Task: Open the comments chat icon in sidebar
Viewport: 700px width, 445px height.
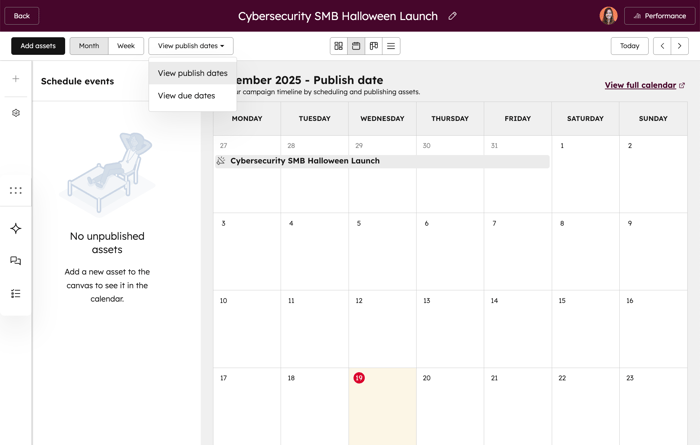Action: (16, 261)
